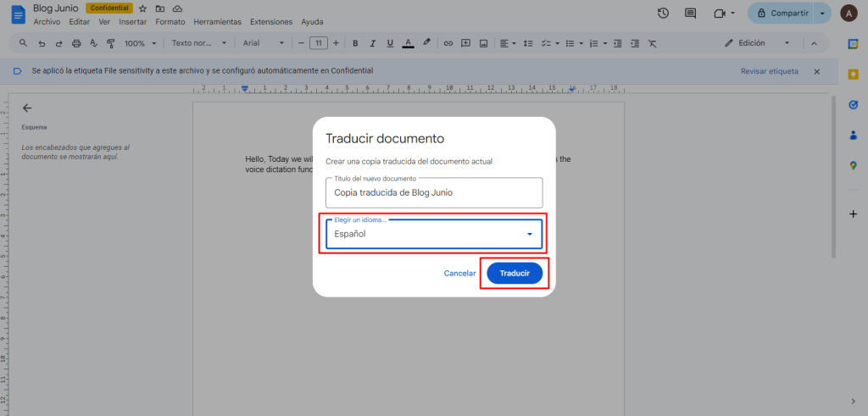The image size is (868, 416).
Task: Open the Extensiones menu
Action: click(271, 22)
